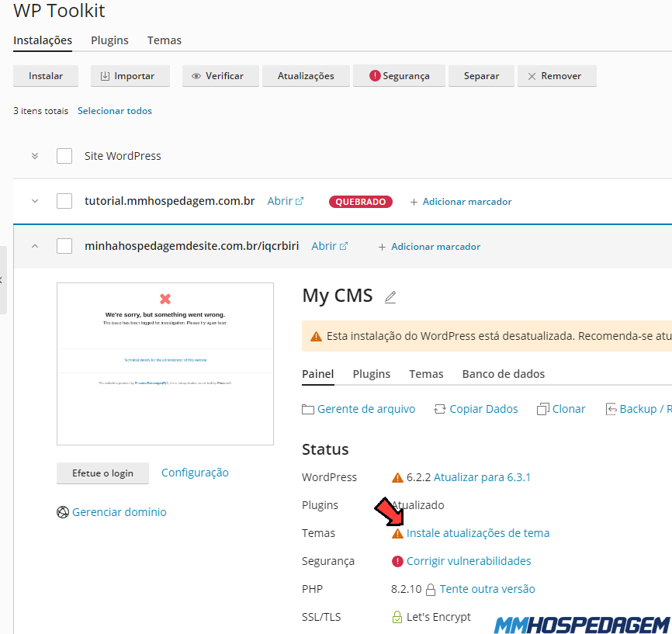This screenshot has width=672, height=634.
Task: Click the Instalar button
Action: (46, 76)
